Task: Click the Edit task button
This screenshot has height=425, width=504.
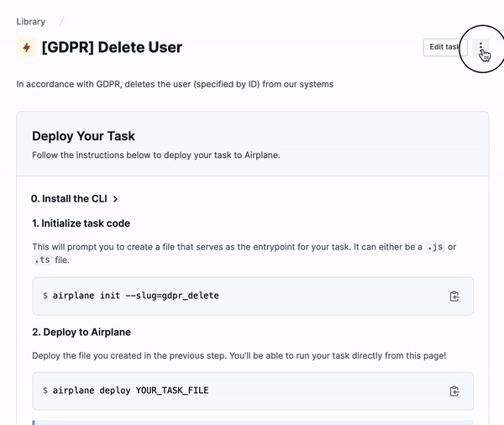Action: (445, 47)
